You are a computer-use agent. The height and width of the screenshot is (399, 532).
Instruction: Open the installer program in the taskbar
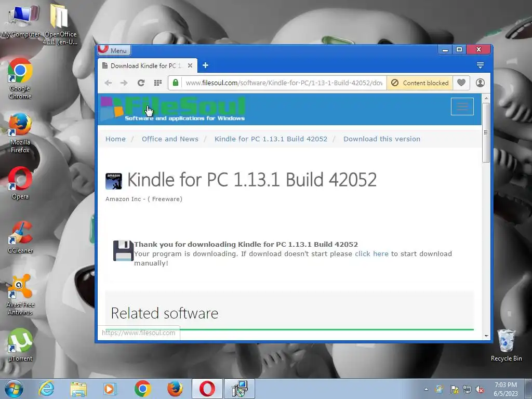[x=240, y=389]
